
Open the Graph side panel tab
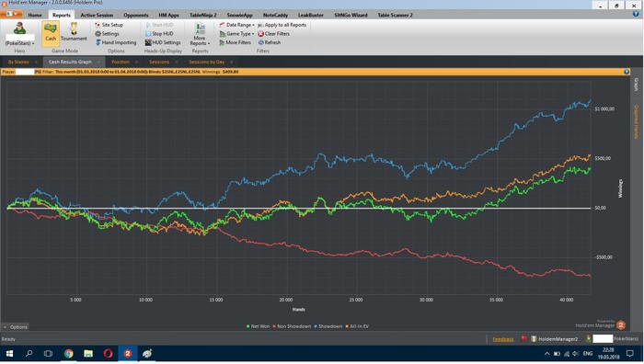637,85
